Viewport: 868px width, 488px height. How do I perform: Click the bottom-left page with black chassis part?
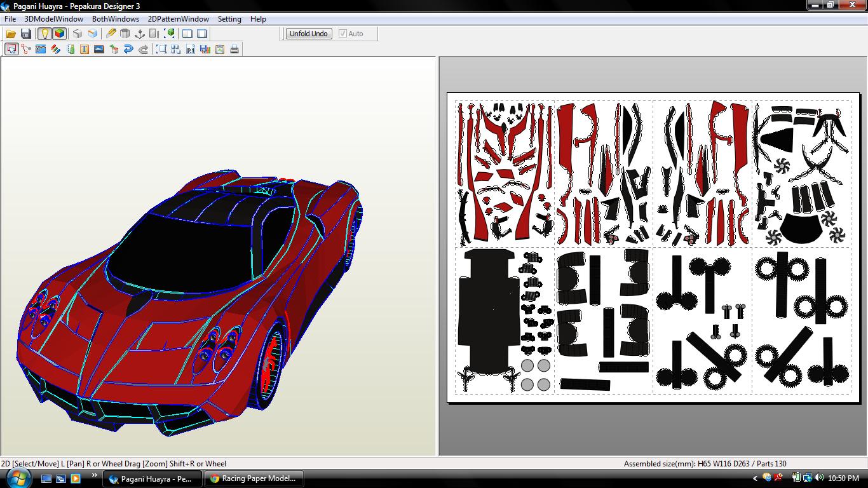point(505,320)
